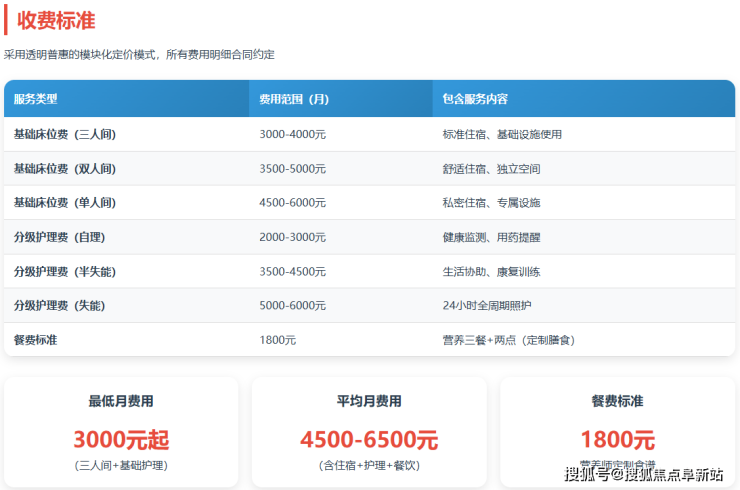Click the 3000-4000元 price cell
The height and width of the screenshot is (490, 740).
[x=292, y=134]
